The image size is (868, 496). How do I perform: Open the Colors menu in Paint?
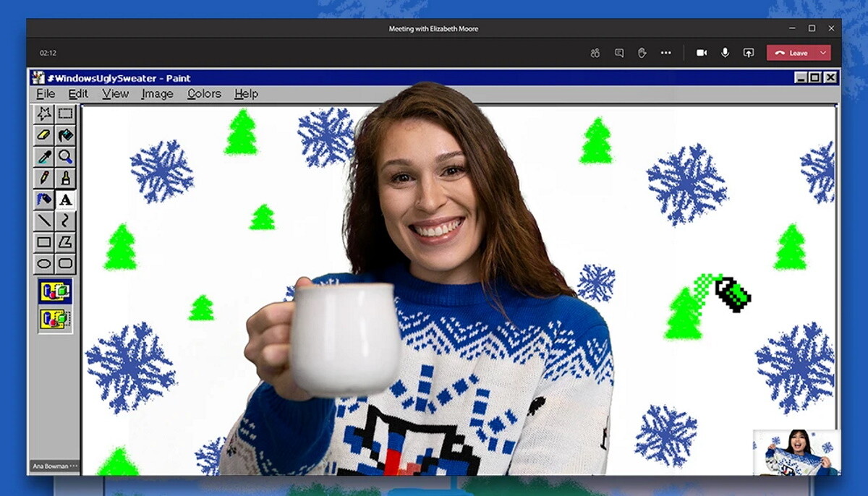pos(204,94)
